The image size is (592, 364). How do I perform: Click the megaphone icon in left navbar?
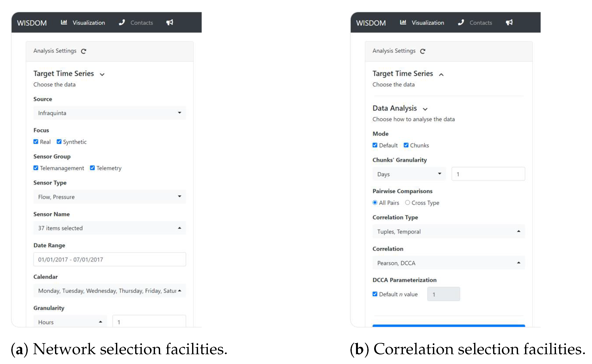170,22
